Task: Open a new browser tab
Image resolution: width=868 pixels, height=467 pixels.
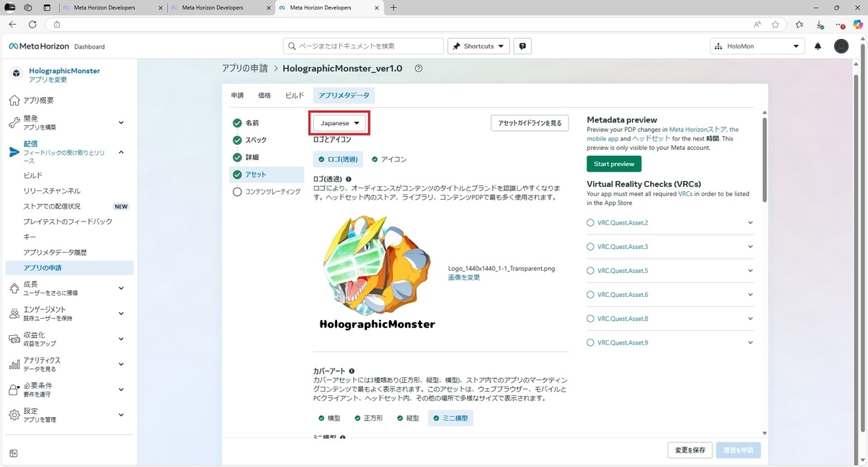Action: coord(393,8)
